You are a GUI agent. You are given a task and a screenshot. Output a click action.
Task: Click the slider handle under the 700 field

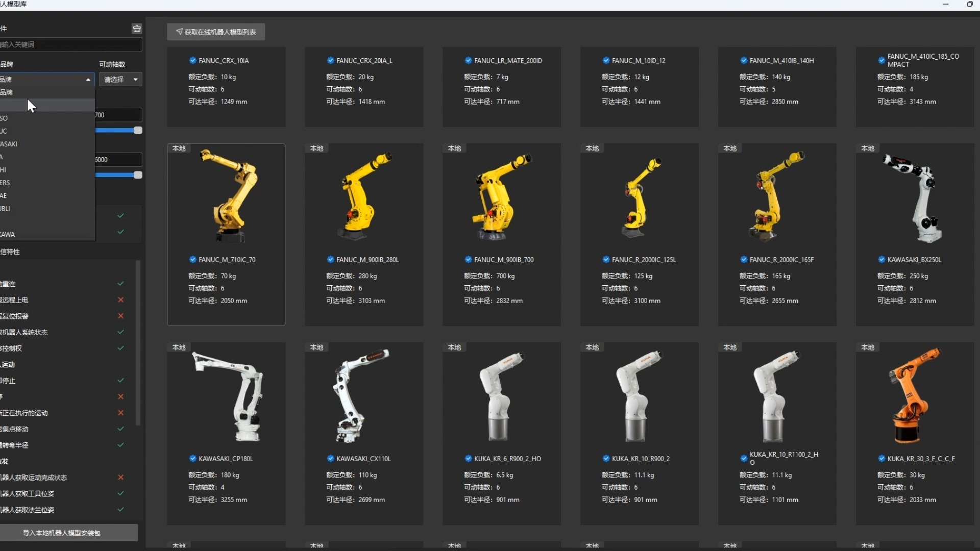tap(138, 131)
